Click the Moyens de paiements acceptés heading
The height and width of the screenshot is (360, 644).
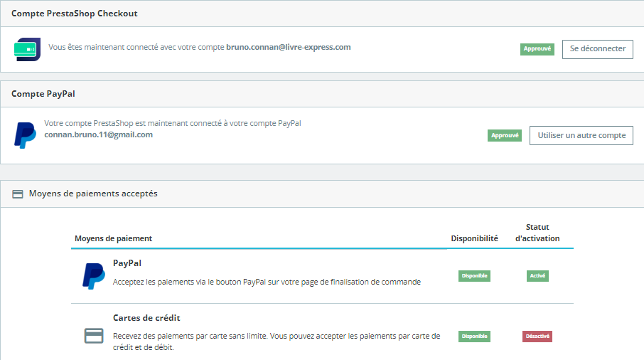pos(93,194)
